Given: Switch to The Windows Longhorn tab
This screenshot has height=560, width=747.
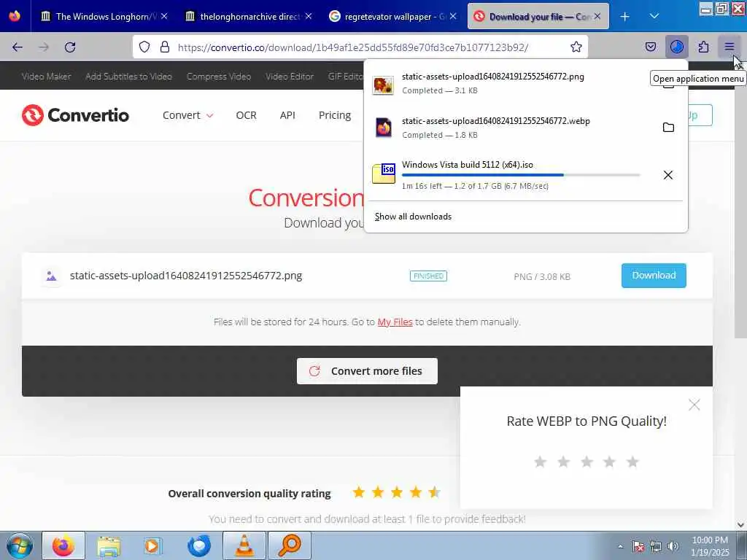Looking at the screenshot, I should tap(104, 16).
